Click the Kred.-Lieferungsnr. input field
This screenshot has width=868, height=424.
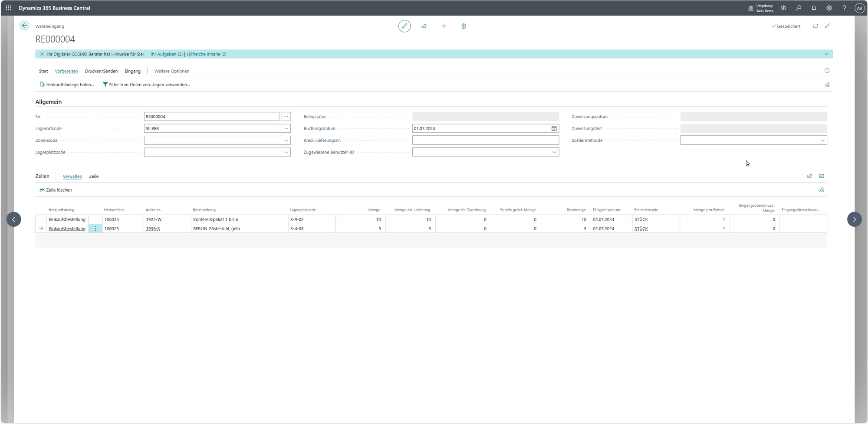(x=485, y=140)
